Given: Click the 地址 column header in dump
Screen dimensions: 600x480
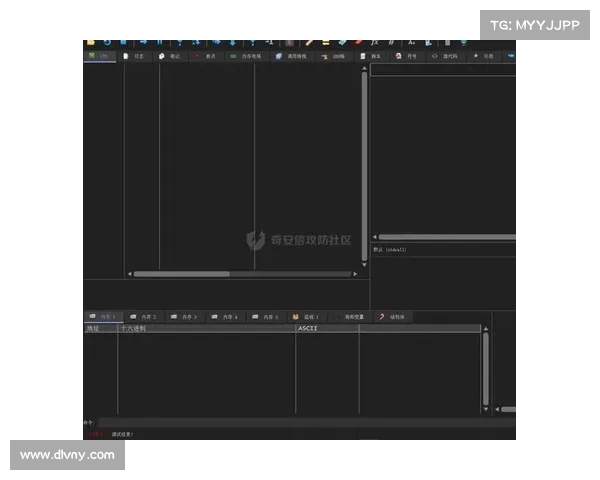Looking at the screenshot, I should [x=101, y=328].
